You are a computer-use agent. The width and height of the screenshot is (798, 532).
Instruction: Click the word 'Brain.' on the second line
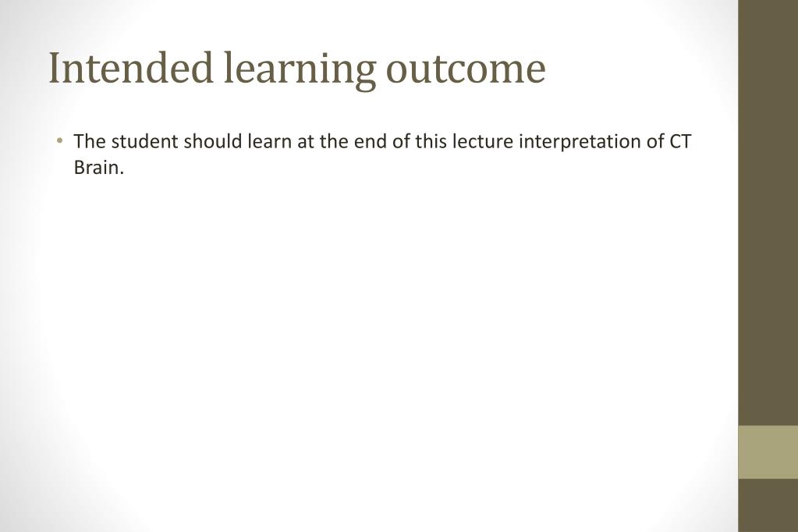(99, 167)
